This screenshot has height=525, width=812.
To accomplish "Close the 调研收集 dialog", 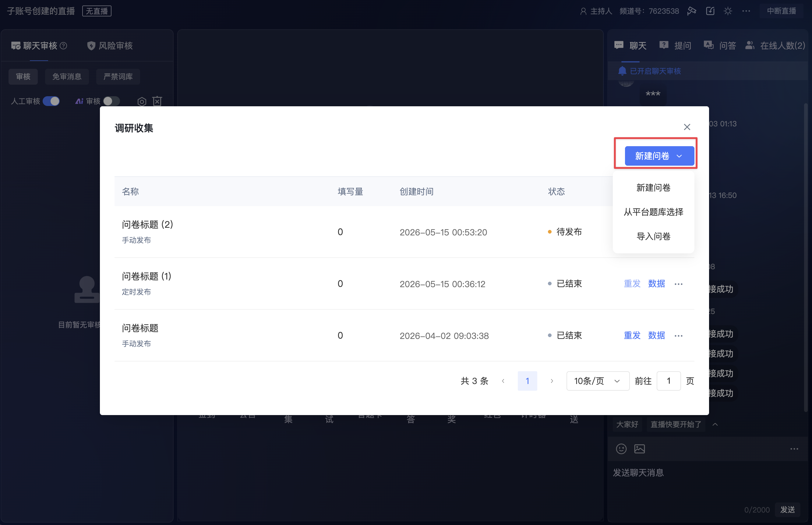I will pos(687,127).
